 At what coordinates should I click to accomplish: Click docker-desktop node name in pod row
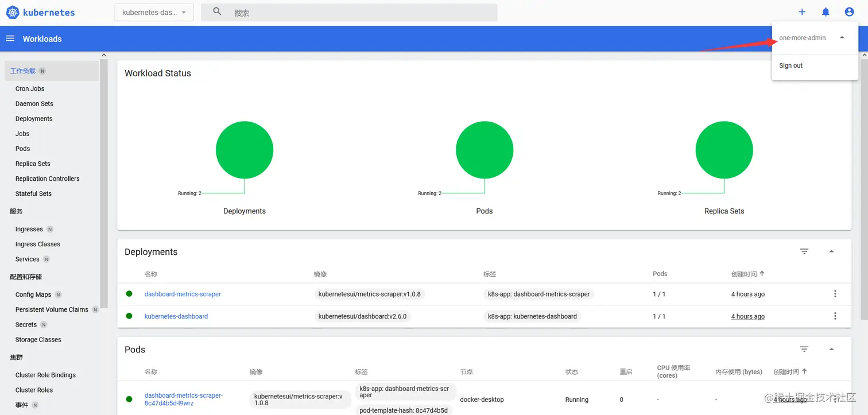(x=482, y=400)
